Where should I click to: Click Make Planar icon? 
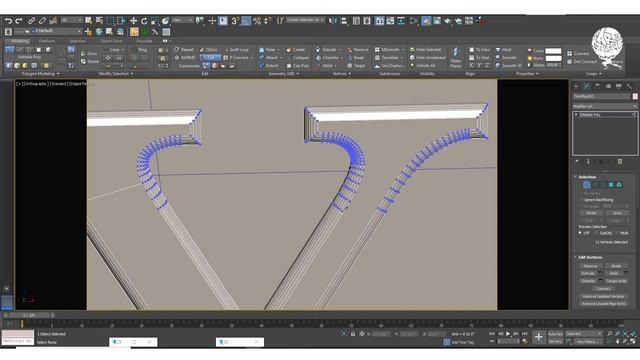[456, 57]
